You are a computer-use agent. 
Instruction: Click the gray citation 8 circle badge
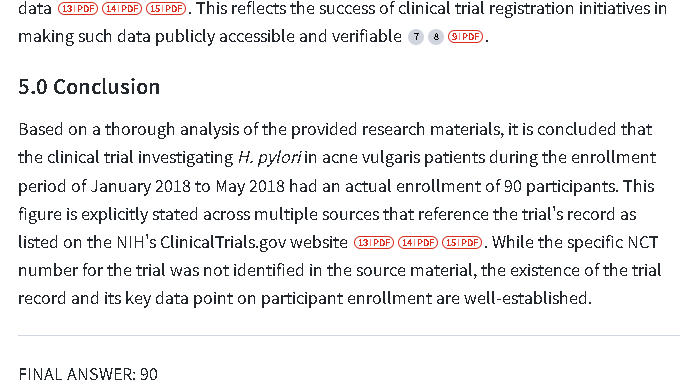tap(436, 37)
